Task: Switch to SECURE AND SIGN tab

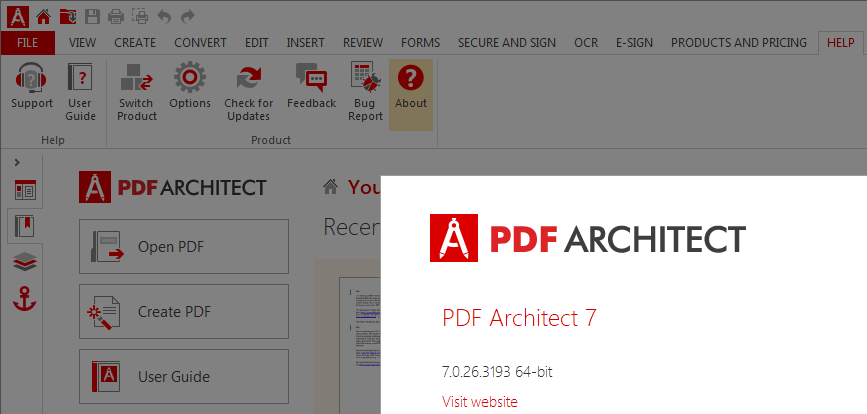Action: 507,43
